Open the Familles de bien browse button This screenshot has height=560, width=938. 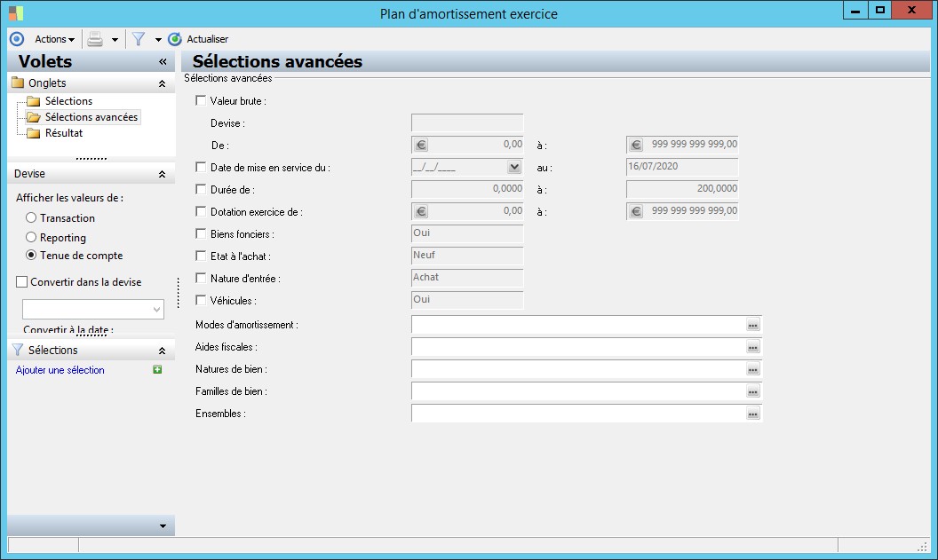753,392
